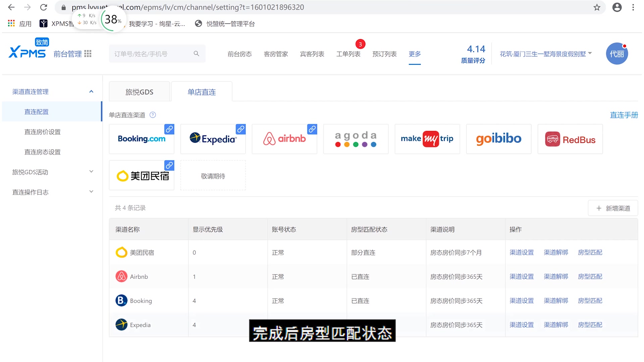Open the 直连手册 link
This screenshot has width=644, height=362.
click(624, 115)
